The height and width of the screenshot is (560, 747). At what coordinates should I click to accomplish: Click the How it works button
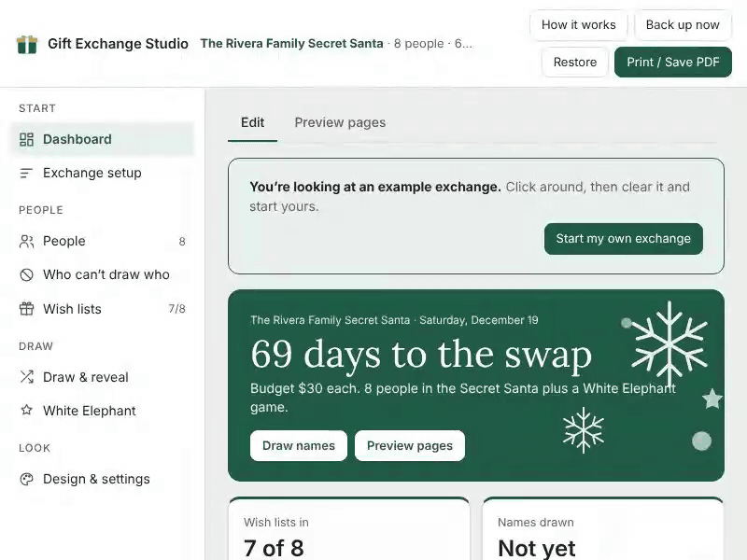point(579,25)
